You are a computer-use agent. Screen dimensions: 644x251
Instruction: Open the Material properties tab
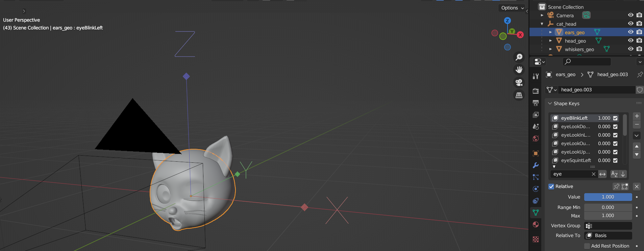tap(536, 225)
